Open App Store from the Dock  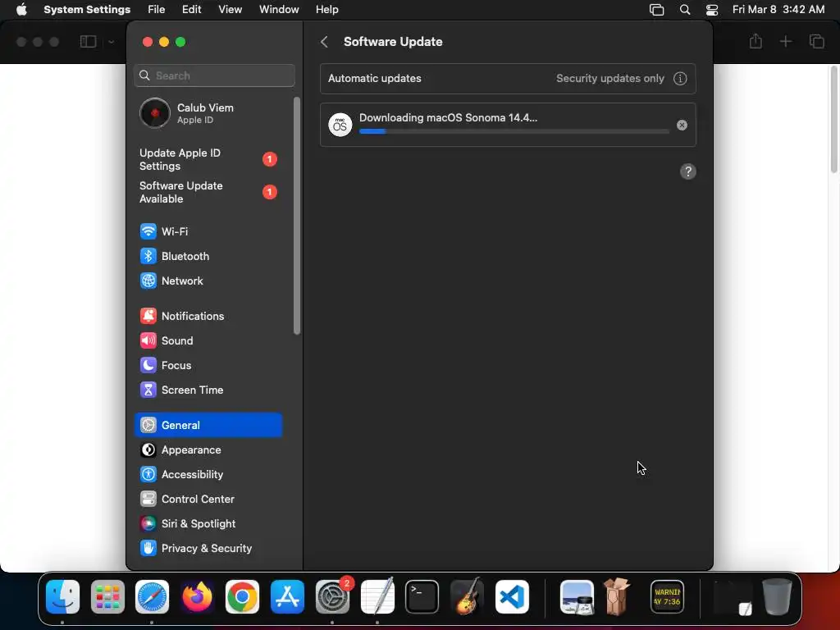point(287,596)
